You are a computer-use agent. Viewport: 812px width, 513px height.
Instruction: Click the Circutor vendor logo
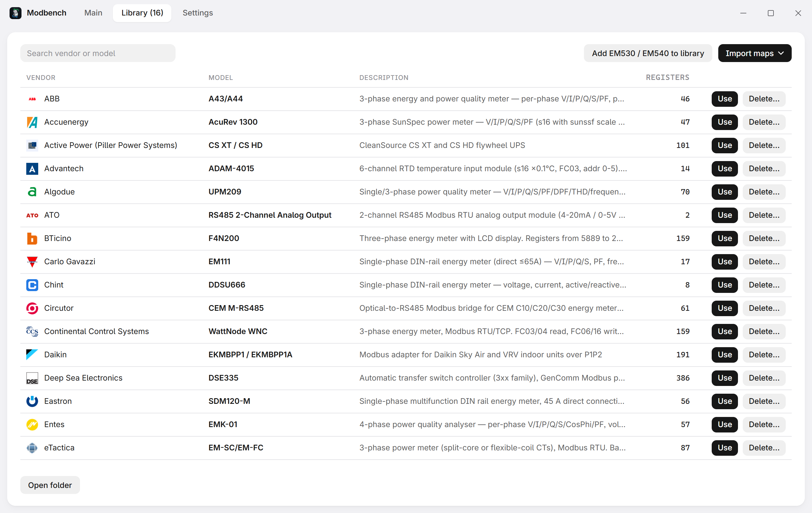click(x=32, y=308)
